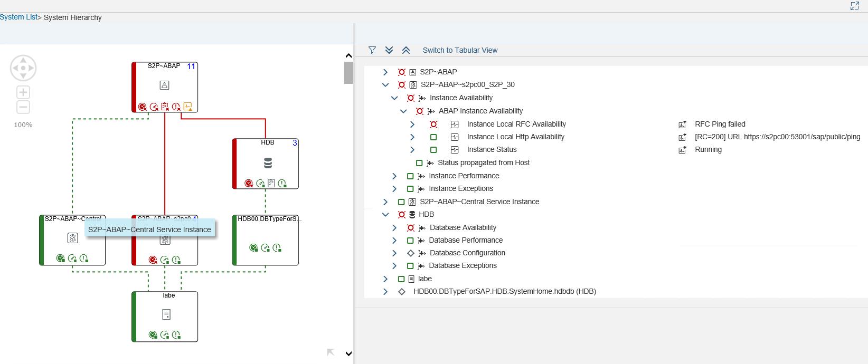Click the diagram collapse arrow icon

331,352
